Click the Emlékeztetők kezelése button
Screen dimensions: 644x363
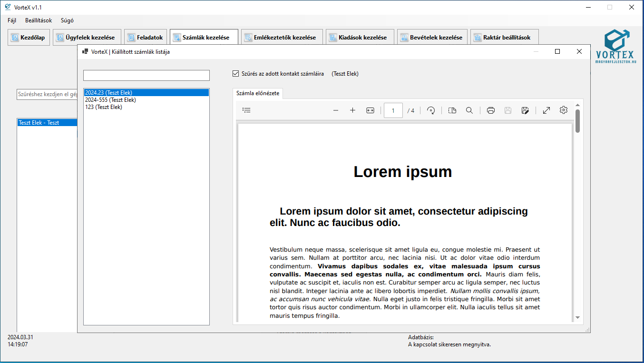tap(282, 38)
